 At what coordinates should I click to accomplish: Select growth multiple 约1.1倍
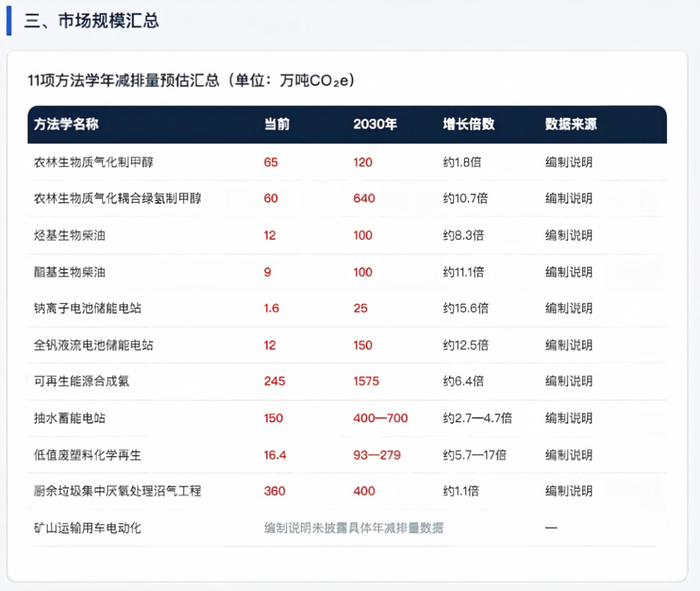461,491
